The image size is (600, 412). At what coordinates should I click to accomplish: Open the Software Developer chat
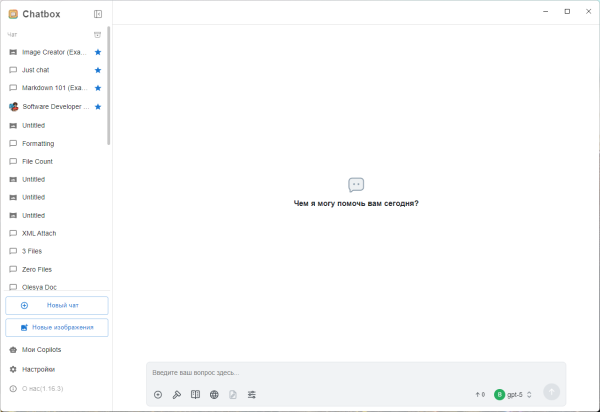click(55, 106)
